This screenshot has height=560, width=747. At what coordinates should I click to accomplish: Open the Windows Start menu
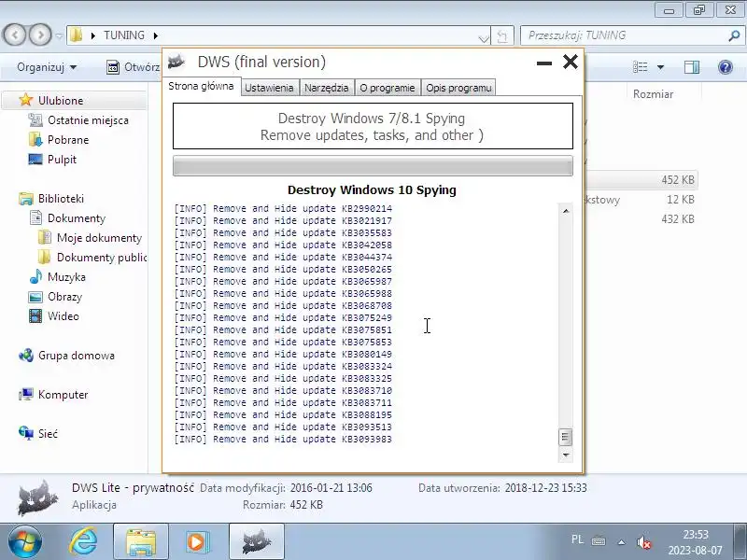click(25, 542)
